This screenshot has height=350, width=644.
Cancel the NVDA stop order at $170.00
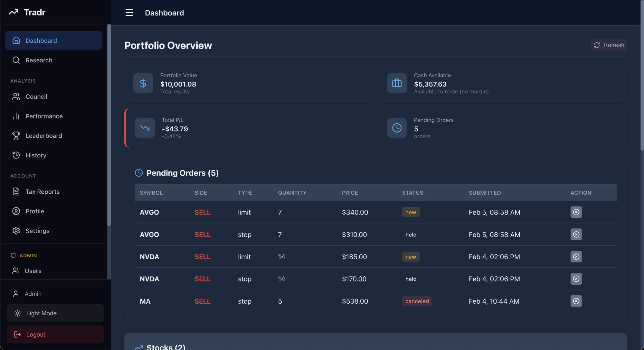(x=576, y=279)
